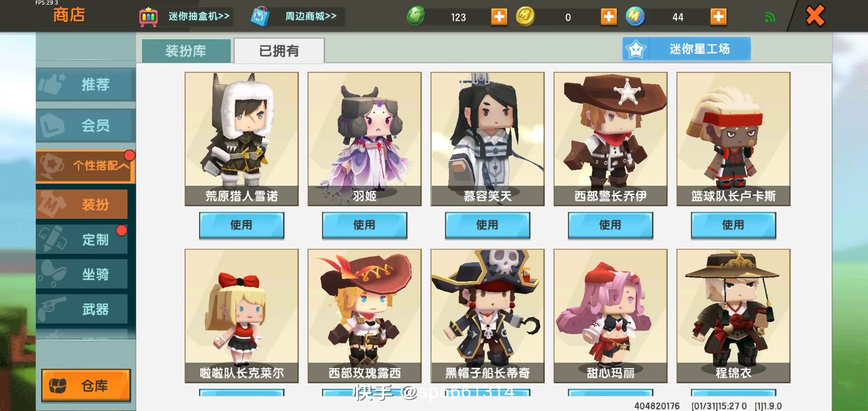Select the 坐骑 mounts category
The height and width of the screenshot is (411, 868).
(82, 274)
